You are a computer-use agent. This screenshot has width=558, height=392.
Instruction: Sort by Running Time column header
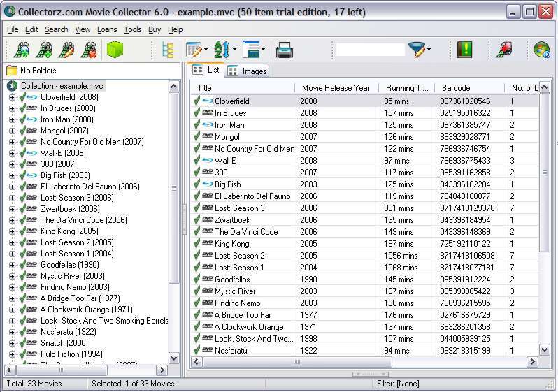click(x=407, y=88)
